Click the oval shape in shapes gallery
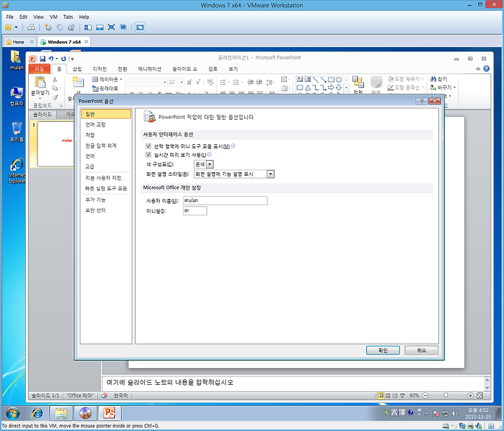Viewport: 504px width, 431px height. pos(339,80)
